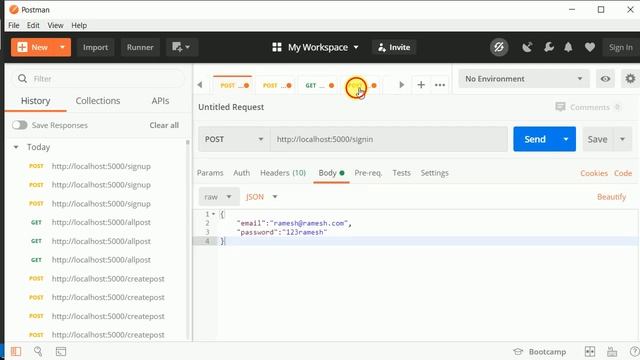Switch to the Collections tab
The width and height of the screenshot is (640, 360).
point(98,101)
